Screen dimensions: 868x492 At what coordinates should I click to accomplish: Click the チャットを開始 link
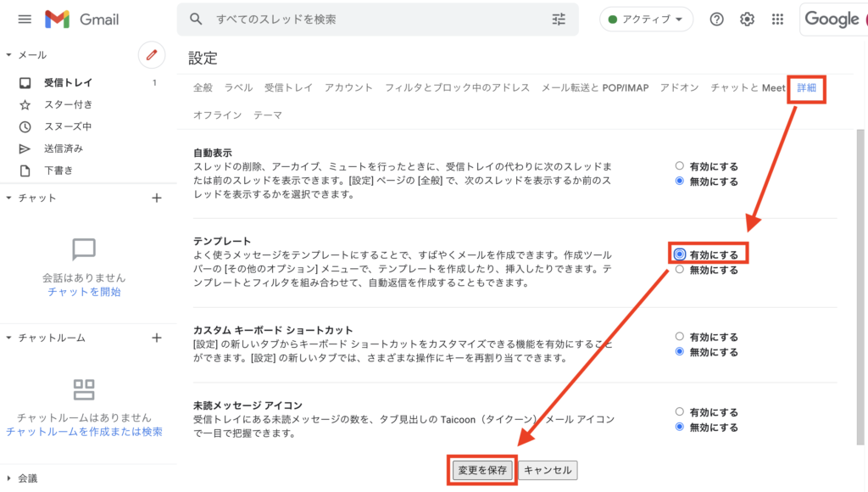[84, 292]
